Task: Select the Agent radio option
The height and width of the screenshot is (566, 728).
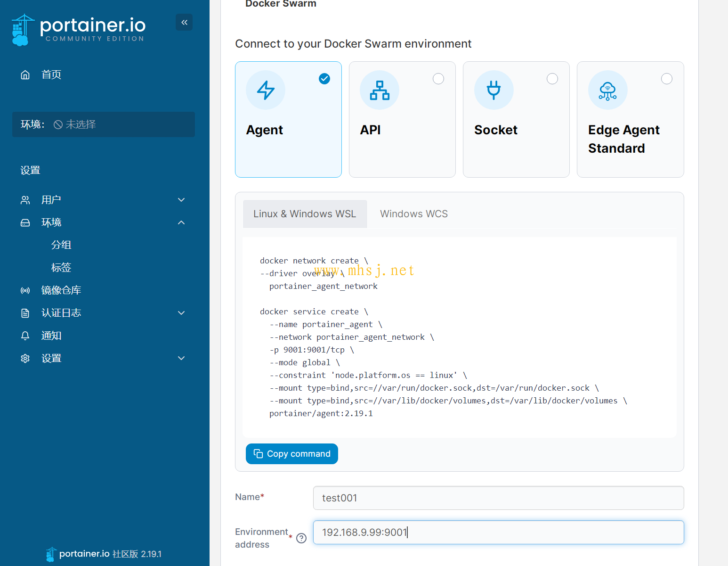Action: point(324,79)
